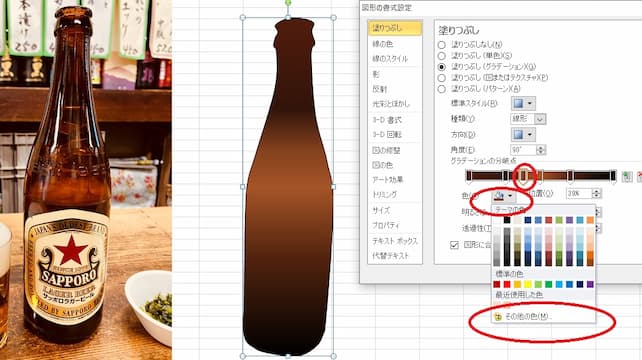Select 塗りつぶし (単色) solid fill radio
Screen dimensions: 642x360
click(441, 55)
